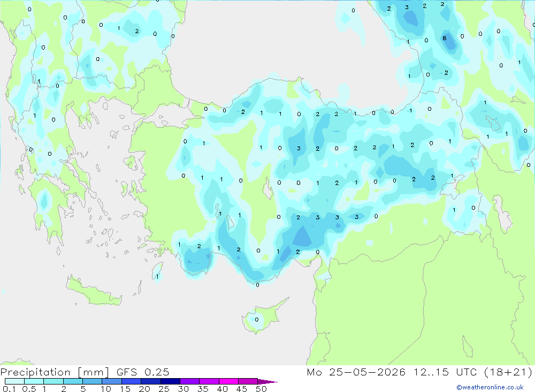The image size is (535, 392).
Task: Pick the 40–45 mm magenta legend swatch
Action: (228, 381)
